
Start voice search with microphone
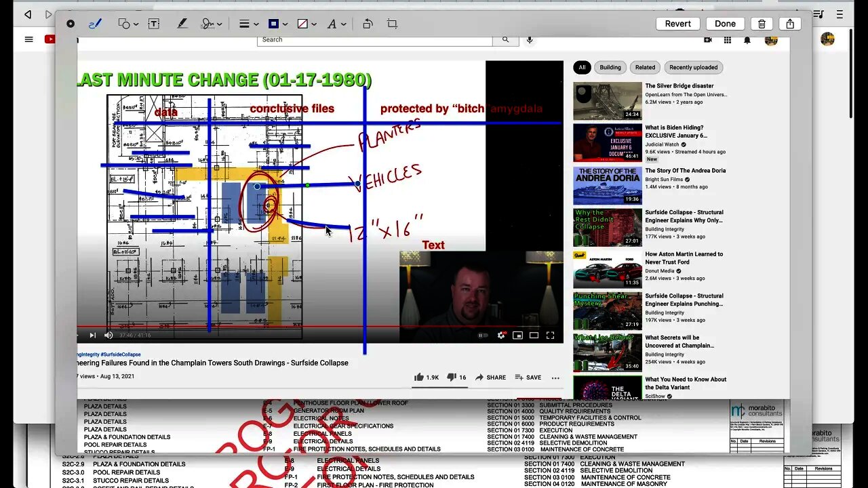pos(530,39)
